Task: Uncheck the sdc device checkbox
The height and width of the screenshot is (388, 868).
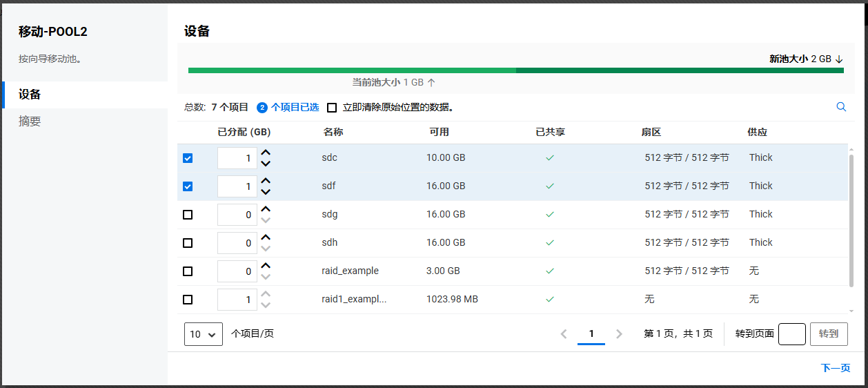Action: tap(188, 158)
